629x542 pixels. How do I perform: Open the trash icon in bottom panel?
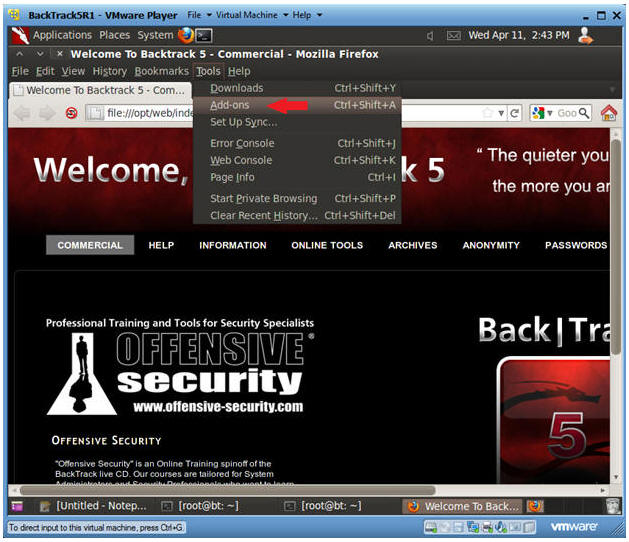613,506
